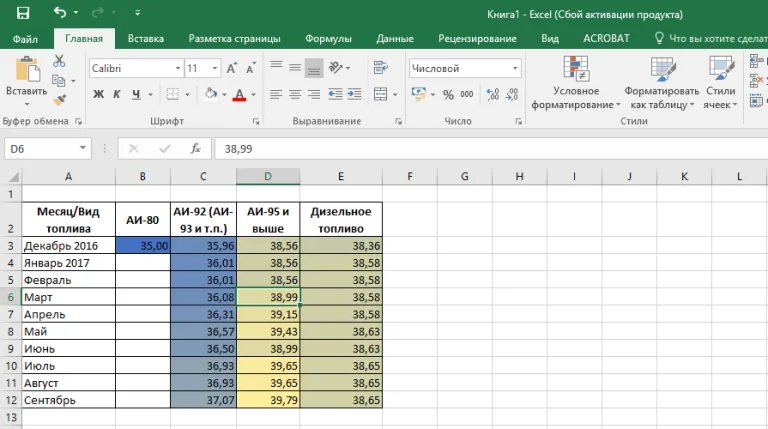Select the cell containing 37,07
Image resolution: width=768 pixels, height=429 pixels.
[x=203, y=400]
